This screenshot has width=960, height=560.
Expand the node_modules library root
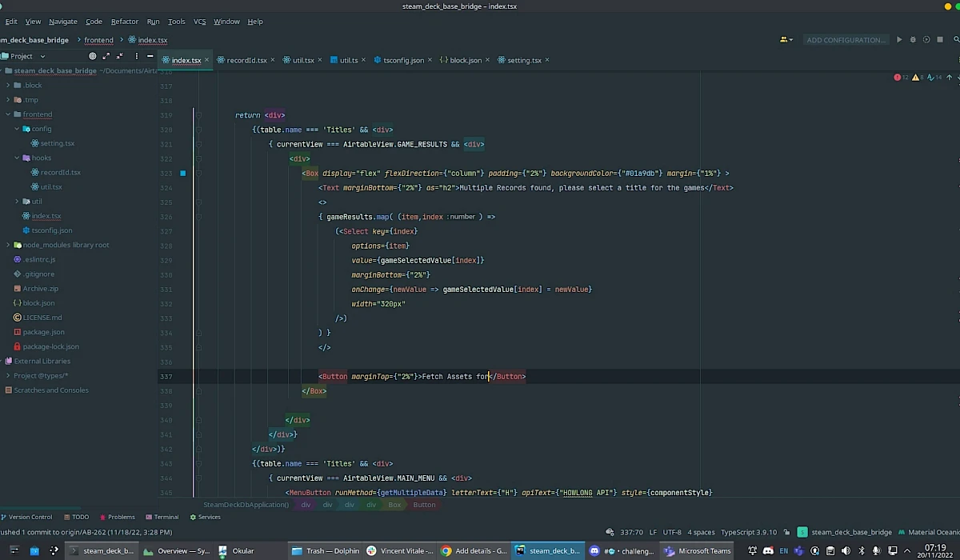coord(7,245)
